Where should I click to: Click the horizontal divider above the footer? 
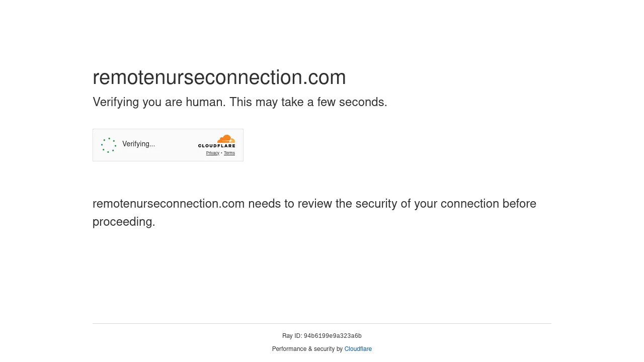click(322, 323)
